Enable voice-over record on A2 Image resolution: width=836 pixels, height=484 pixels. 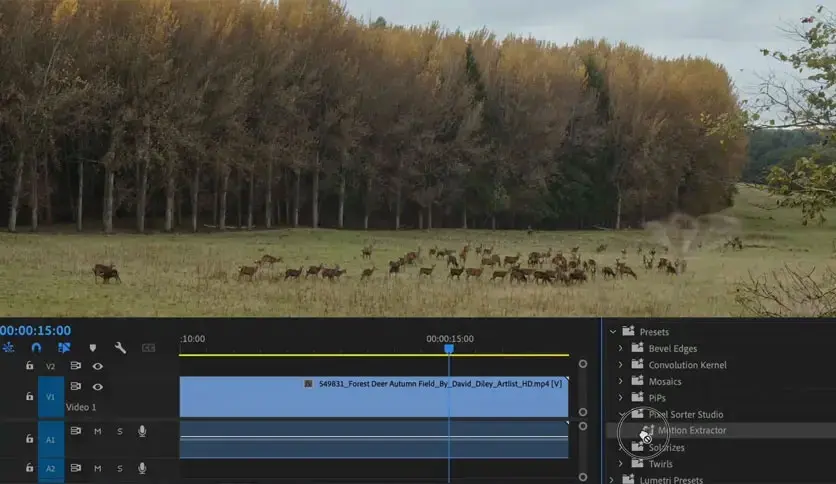[x=142, y=468]
